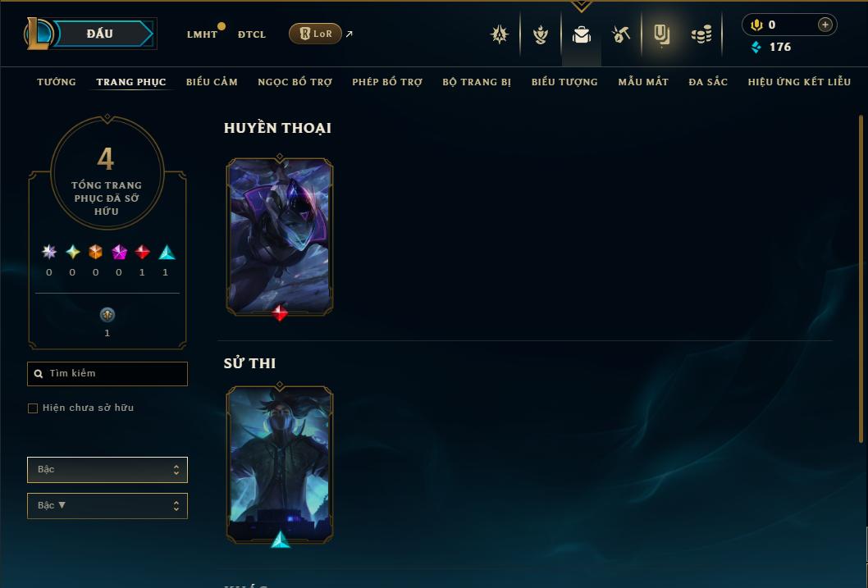Expand the first Bậc dropdown

(x=107, y=470)
